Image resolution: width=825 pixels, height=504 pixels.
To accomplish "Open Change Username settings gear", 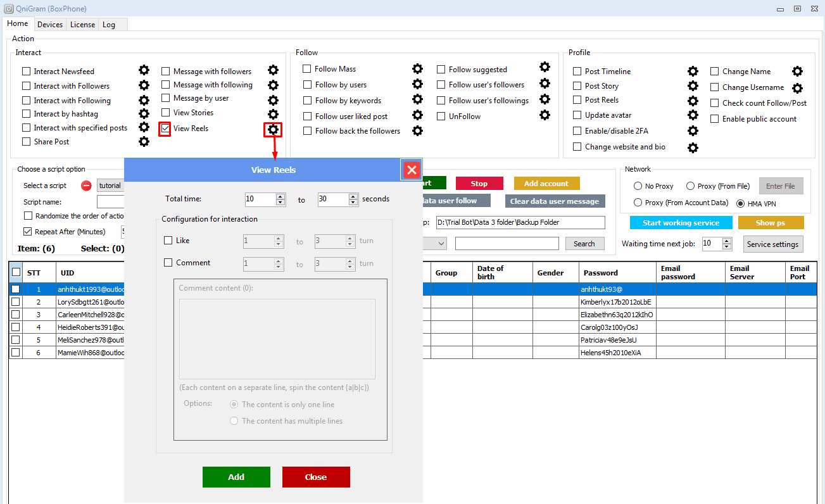I will pyautogui.click(x=797, y=88).
